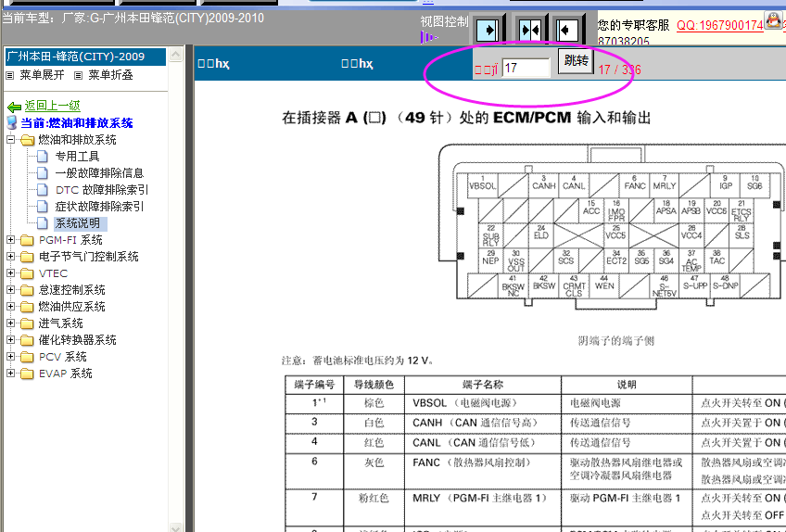Expand the 电子节气门控制系统 node
Image resolution: width=786 pixels, height=532 pixels.
pos(10,256)
